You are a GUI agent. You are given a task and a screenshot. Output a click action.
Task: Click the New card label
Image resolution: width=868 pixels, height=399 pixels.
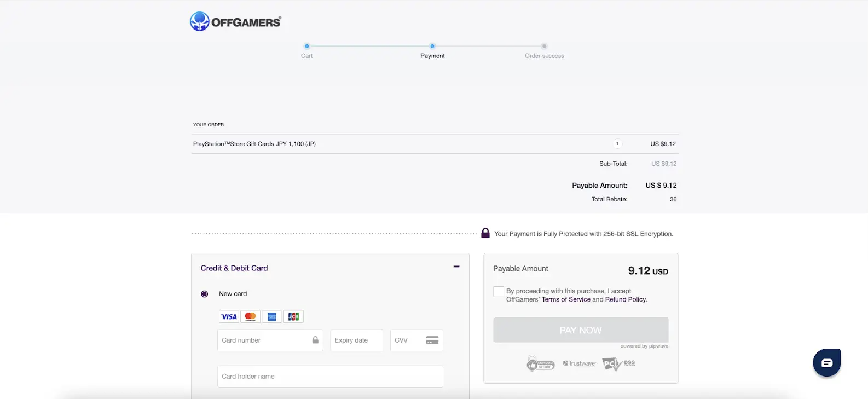tap(233, 294)
